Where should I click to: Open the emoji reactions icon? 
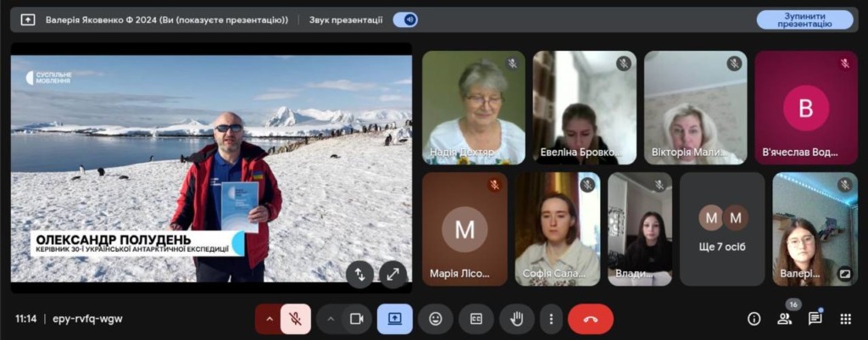pos(436,319)
